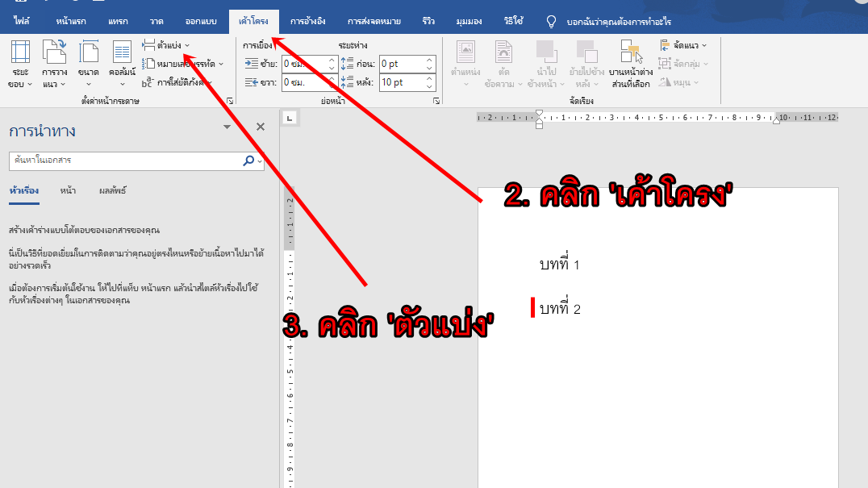868x488 pixels.
Task: Decrease spacing after with down stepper
Action: pos(430,87)
